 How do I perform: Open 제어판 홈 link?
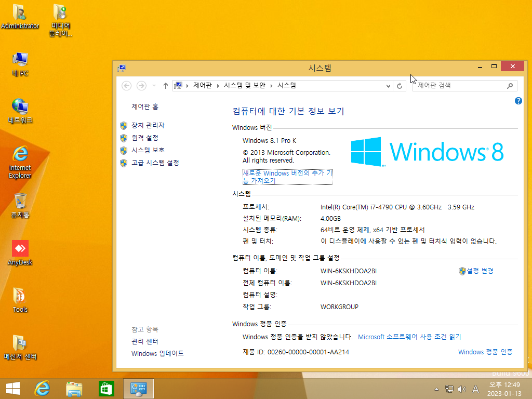pos(145,107)
